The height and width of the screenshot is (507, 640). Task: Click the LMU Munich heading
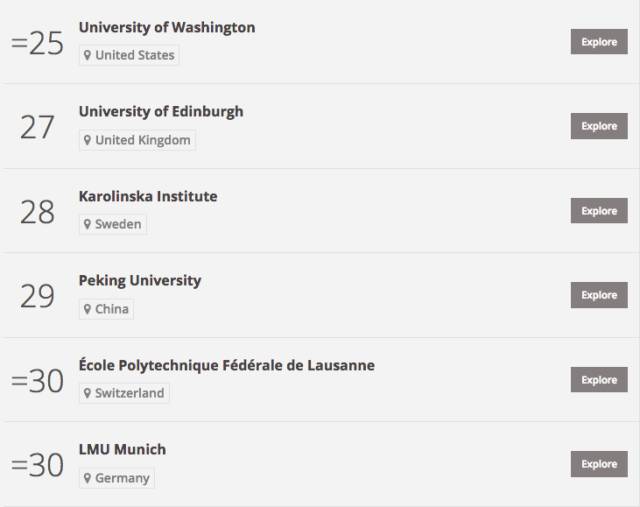[x=122, y=449]
